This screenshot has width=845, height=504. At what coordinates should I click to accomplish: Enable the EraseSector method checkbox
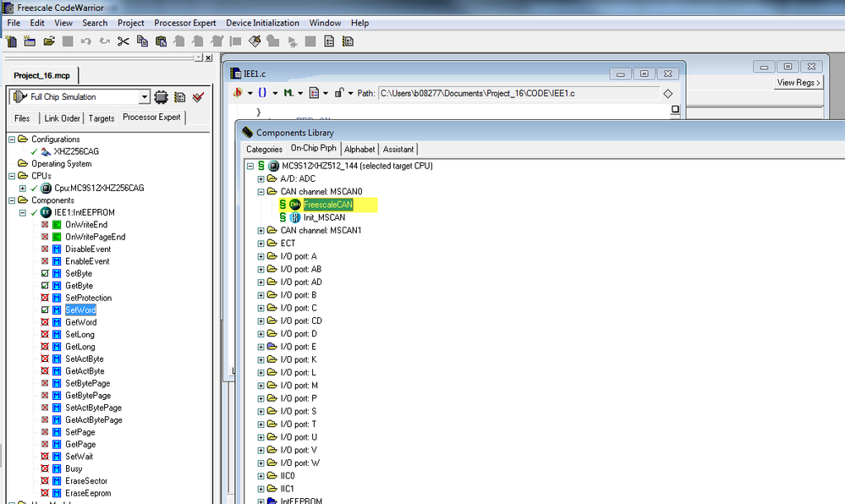point(46,481)
